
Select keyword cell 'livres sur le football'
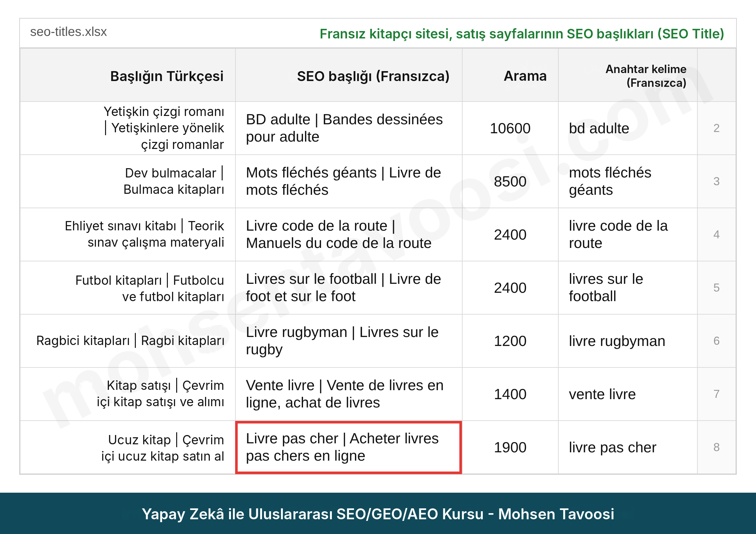pyautogui.click(x=628, y=288)
